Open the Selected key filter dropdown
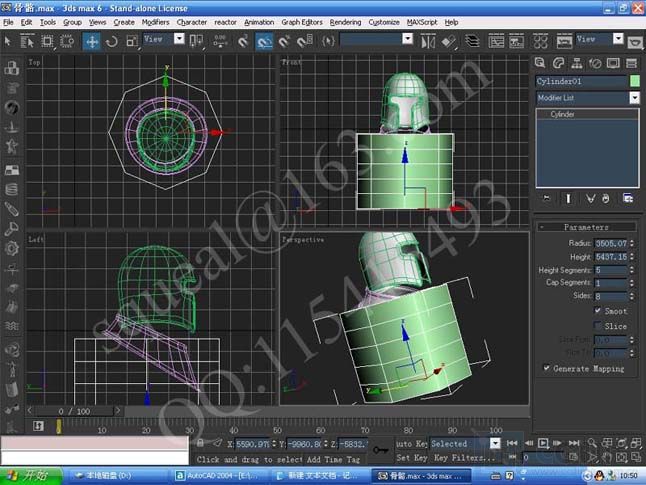The image size is (646, 485). (x=495, y=443)
